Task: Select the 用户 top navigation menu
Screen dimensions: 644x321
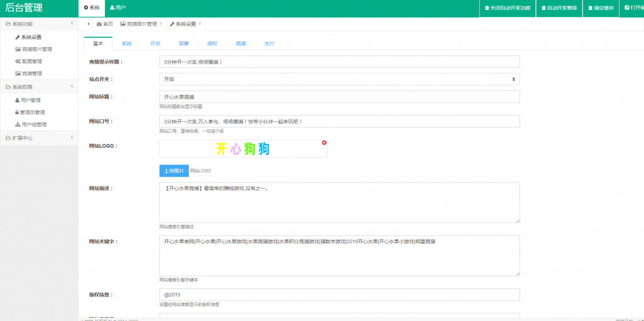Action: click(118, 8)
